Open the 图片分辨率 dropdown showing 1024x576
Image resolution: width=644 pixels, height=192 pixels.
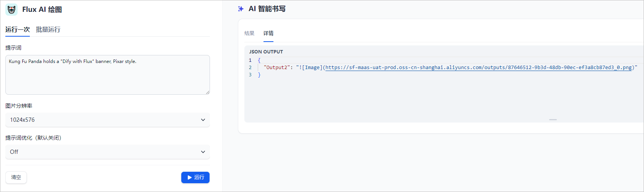[107, 120]
